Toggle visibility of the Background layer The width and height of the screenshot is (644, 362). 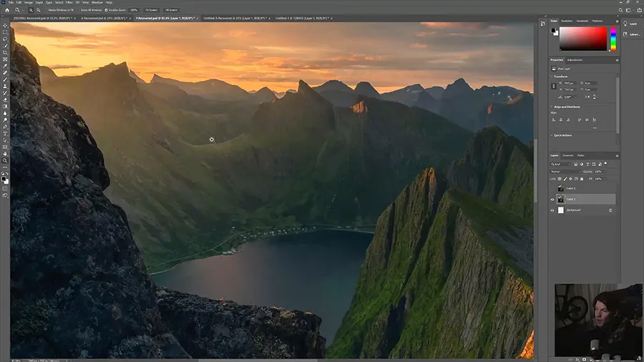[552, 210]
